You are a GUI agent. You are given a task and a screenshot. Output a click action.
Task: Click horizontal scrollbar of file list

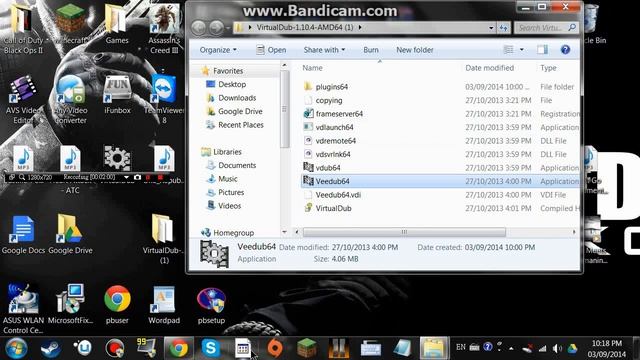[x=404, y=232]
